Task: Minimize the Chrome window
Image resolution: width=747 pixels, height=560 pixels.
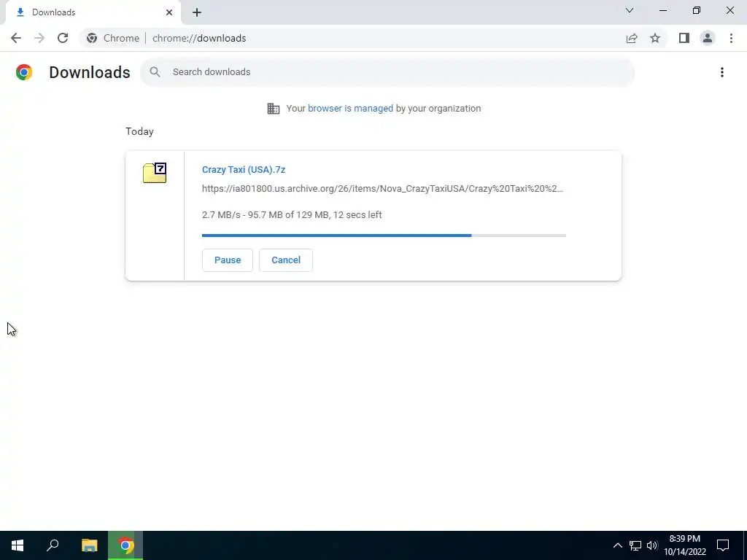Action: 662,10
